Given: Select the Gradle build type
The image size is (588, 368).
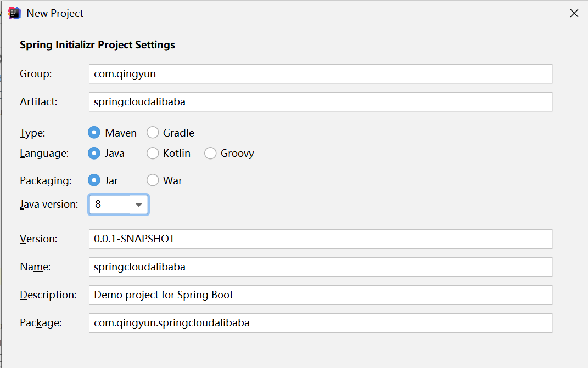Looking at the screenshot, I should pyautogui.click(x=153, y=133).
